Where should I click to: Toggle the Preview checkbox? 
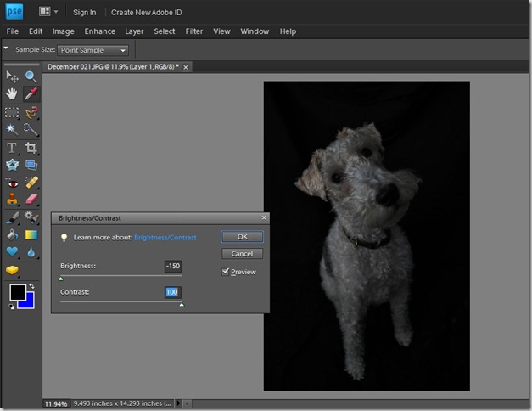pos(226,272)
